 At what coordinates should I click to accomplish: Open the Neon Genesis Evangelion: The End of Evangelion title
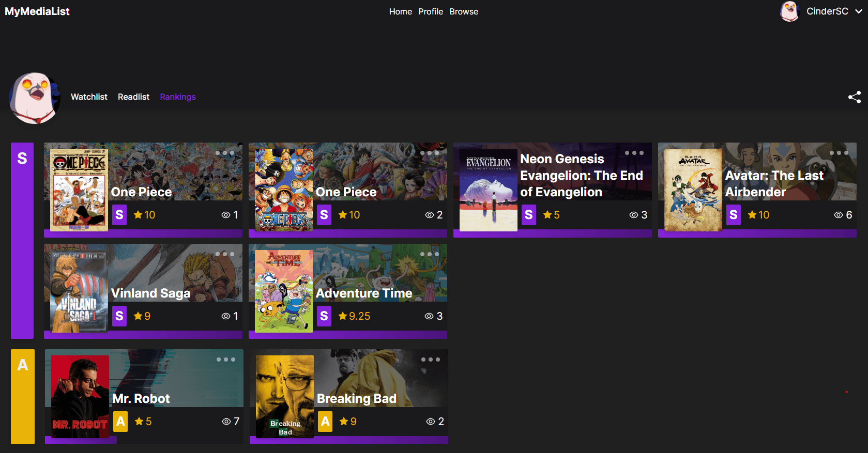pos(582,176)
